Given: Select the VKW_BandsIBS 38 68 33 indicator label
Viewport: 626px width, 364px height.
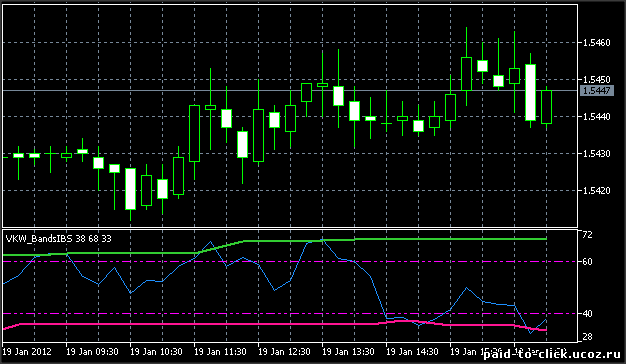Looking at the screenshot, I should tap(59, 239).
